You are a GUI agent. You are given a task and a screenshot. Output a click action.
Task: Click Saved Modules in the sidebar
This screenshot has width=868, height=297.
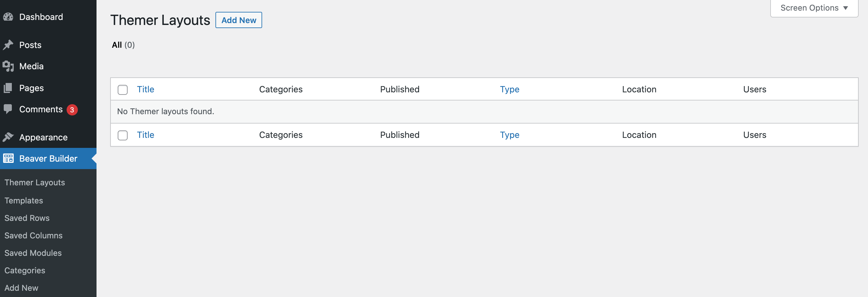tap(33, 253)
